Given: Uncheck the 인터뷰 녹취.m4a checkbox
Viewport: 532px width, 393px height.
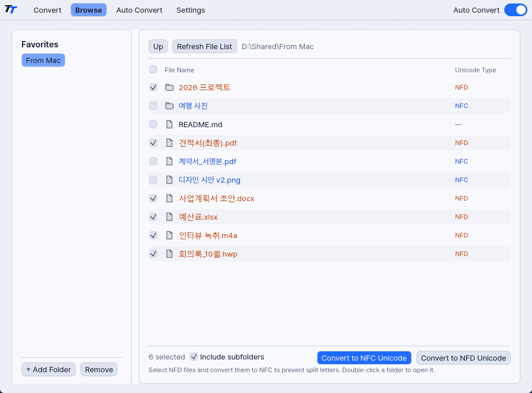Looking at the screenshot, I should (153, 235).
